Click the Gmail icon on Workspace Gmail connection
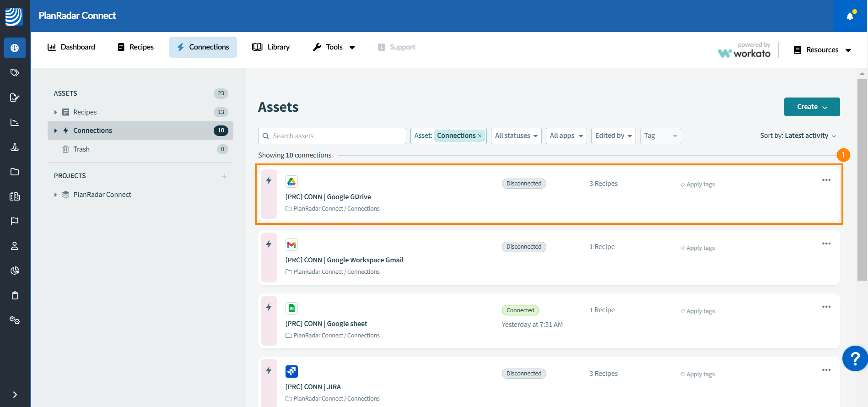Image resolution: width=868 pixels, height=407 pixels. tap(291, 245)
